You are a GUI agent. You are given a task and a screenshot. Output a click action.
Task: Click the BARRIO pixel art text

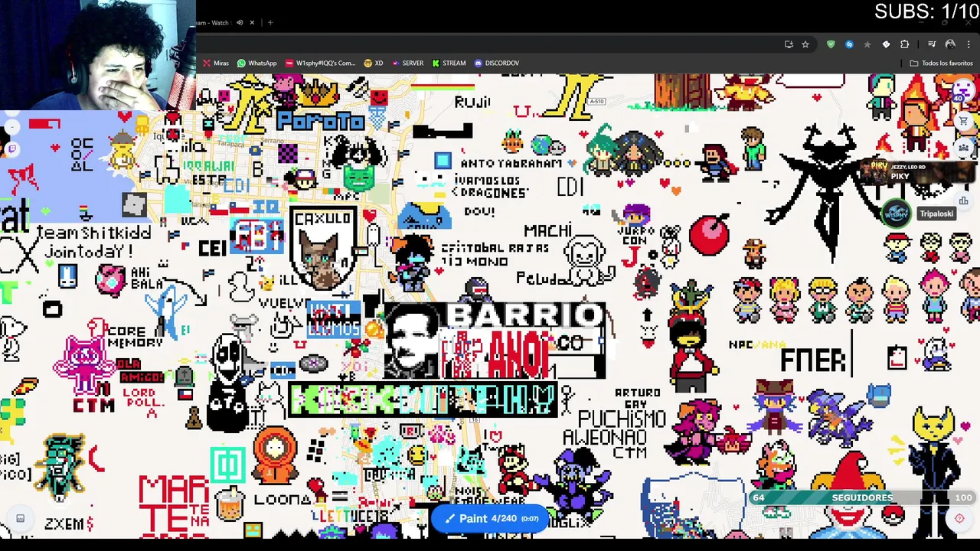coord(524,315)
